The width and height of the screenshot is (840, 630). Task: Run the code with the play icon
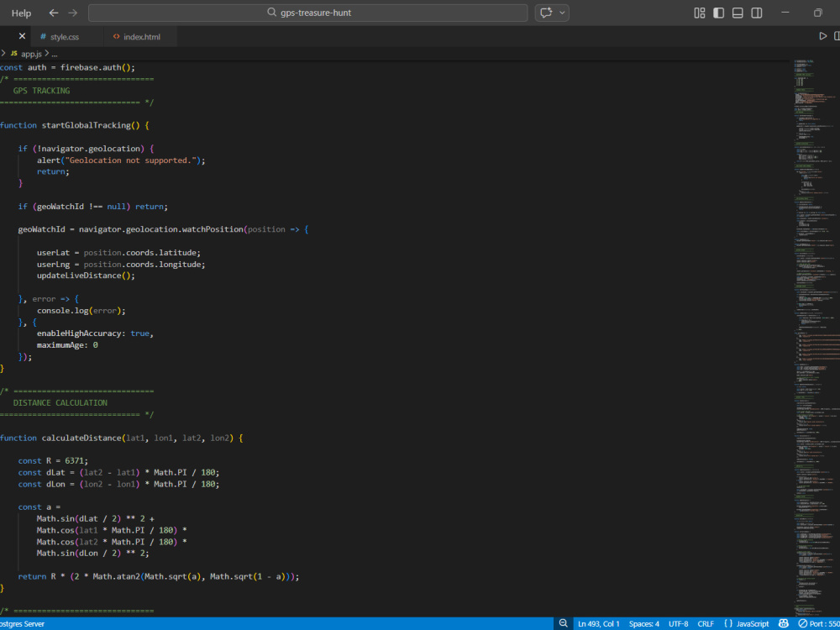[823, 36]
